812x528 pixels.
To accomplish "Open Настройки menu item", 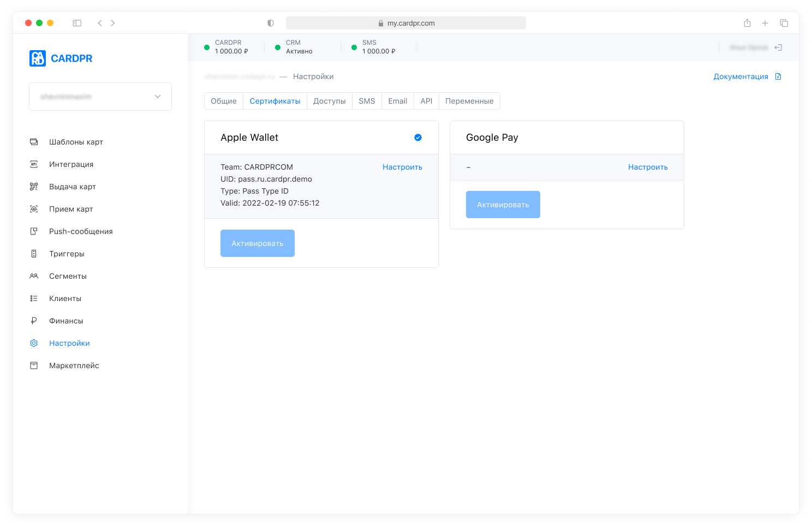I will click(69, 343).
